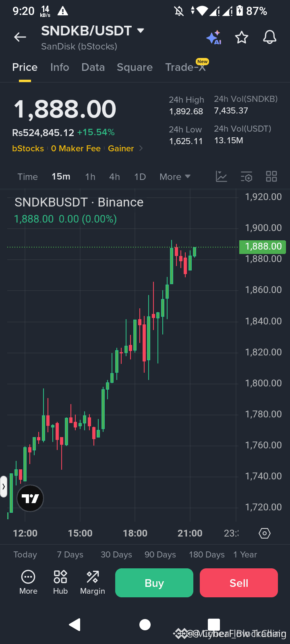Open price alert bell icon

[270, 37]
